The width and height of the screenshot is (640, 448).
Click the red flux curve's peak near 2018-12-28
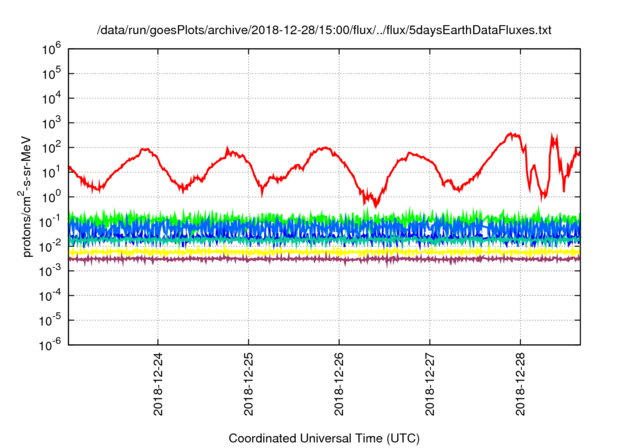(511, 135)
